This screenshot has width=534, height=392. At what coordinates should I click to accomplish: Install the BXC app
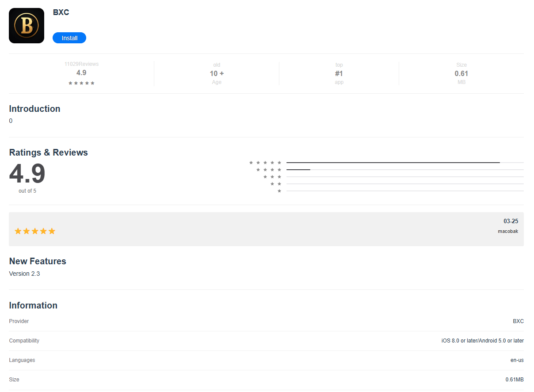(x=69, y=38)
